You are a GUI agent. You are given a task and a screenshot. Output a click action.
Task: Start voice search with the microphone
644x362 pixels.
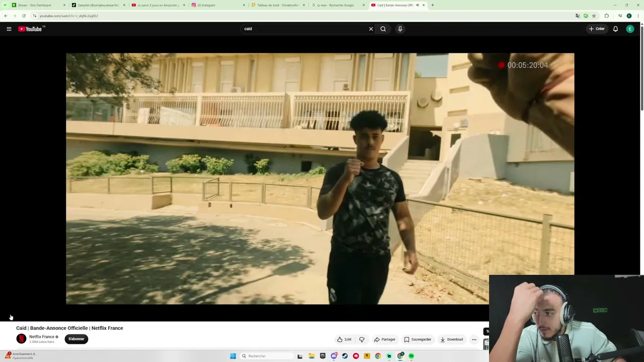pos(400,29)
